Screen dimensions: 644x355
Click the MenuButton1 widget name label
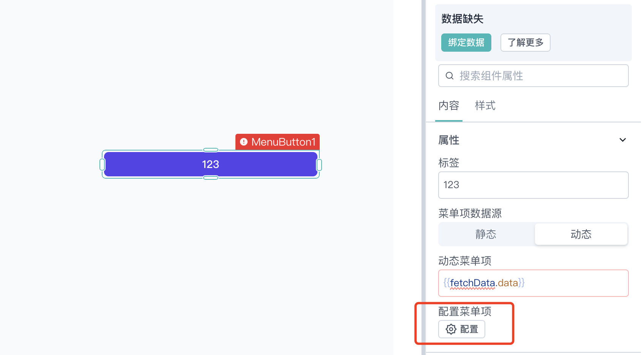[283, 142]
